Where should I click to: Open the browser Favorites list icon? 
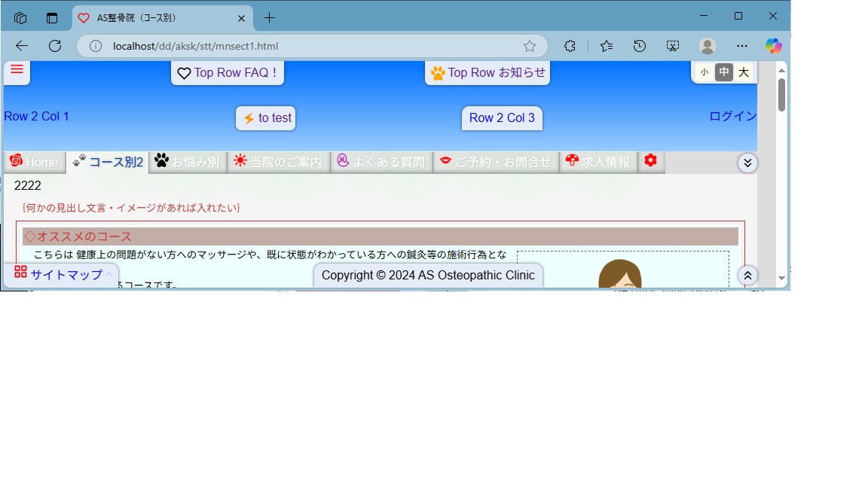coord(607,46)
